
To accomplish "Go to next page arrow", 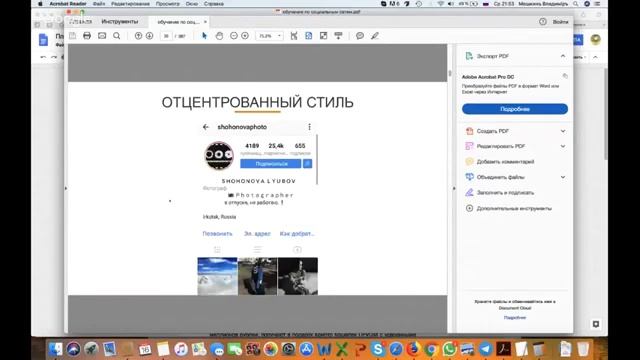I will click(149, 36).
